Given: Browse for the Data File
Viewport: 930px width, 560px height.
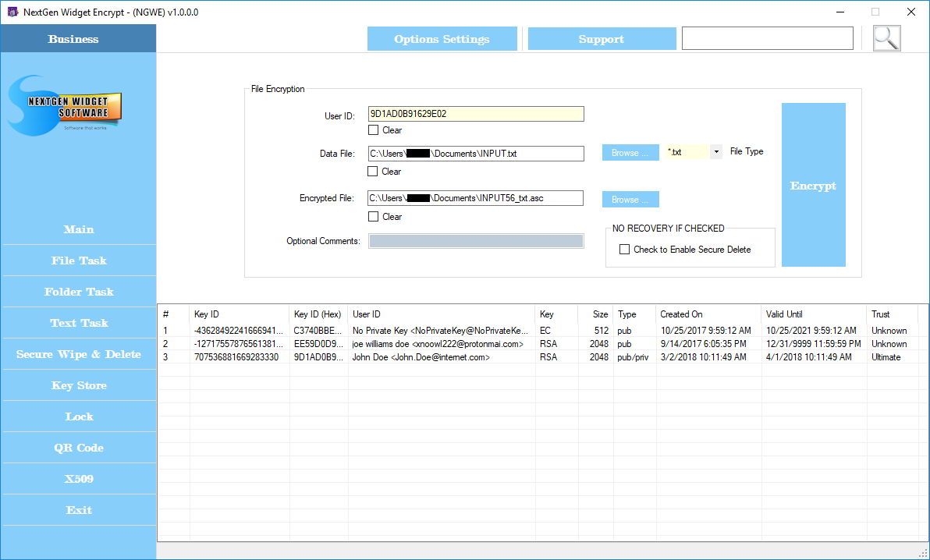Looking at the screenshot, I should [x=630, y=152].
